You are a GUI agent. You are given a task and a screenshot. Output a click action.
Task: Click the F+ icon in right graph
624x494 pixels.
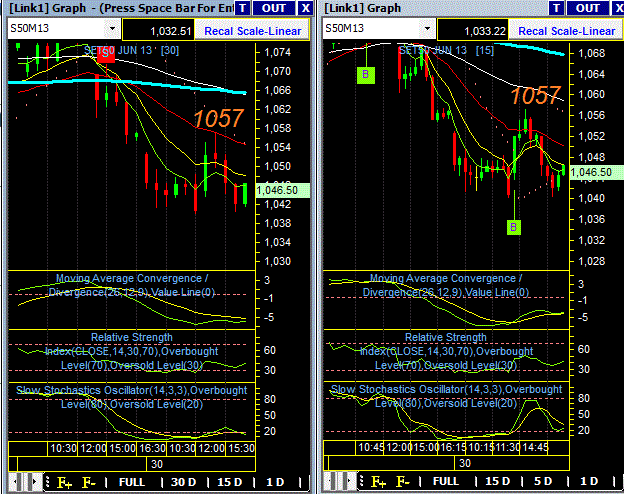point(378,482)
